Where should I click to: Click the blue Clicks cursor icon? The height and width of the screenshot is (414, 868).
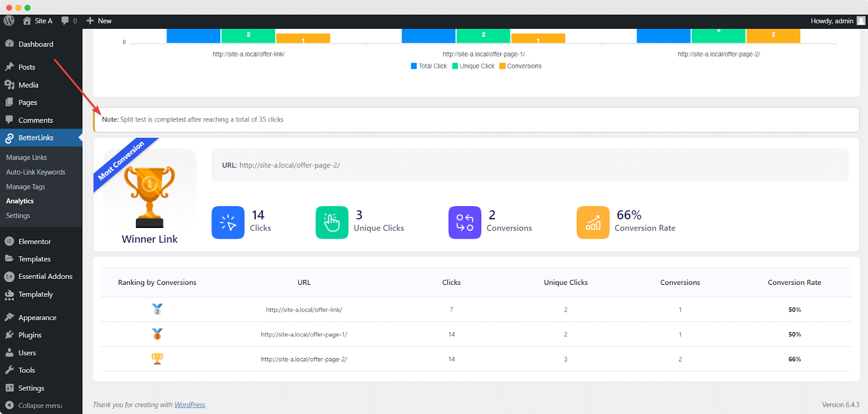point(228,222)
